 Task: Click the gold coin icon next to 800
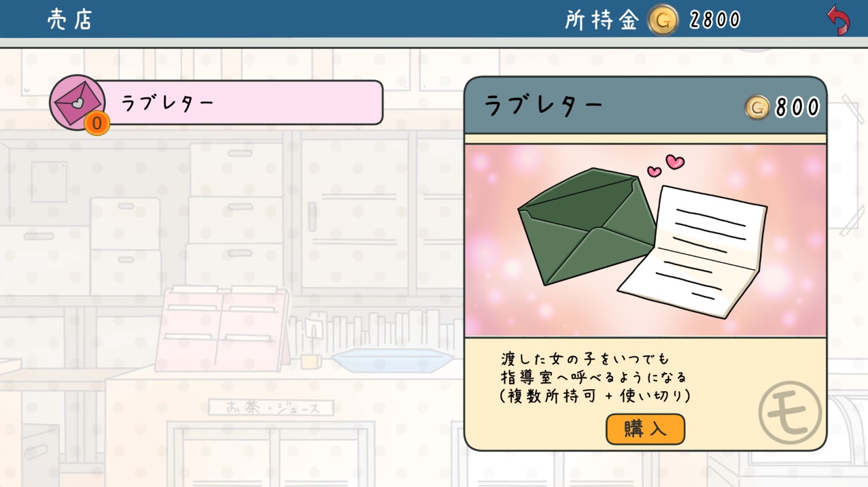click(757, 107)
